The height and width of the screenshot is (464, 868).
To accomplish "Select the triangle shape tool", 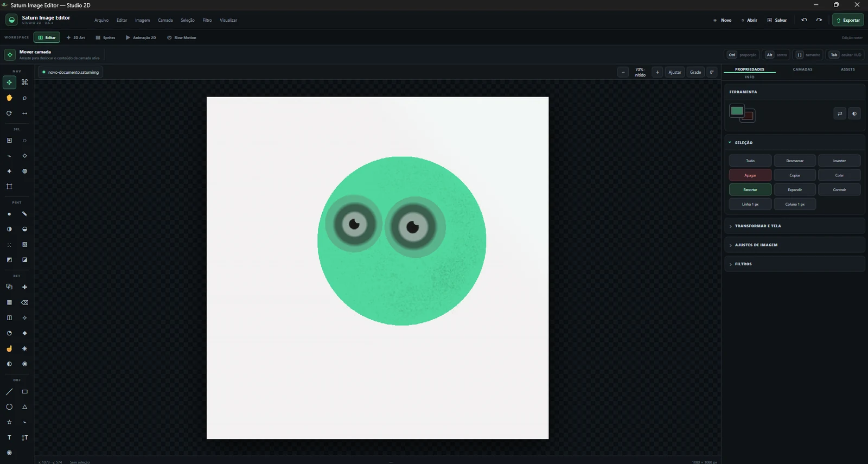I will pyautogui.click(x=24, y=406).
